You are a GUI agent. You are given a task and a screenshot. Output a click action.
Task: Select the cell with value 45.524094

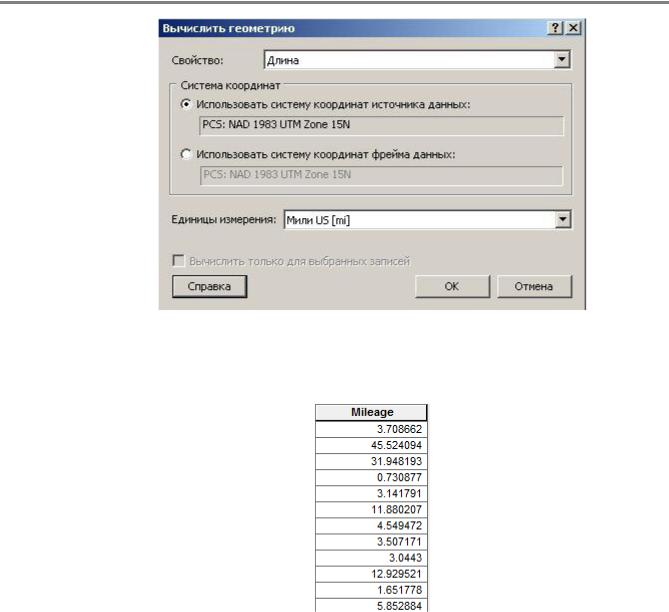[x=371, y=445]
